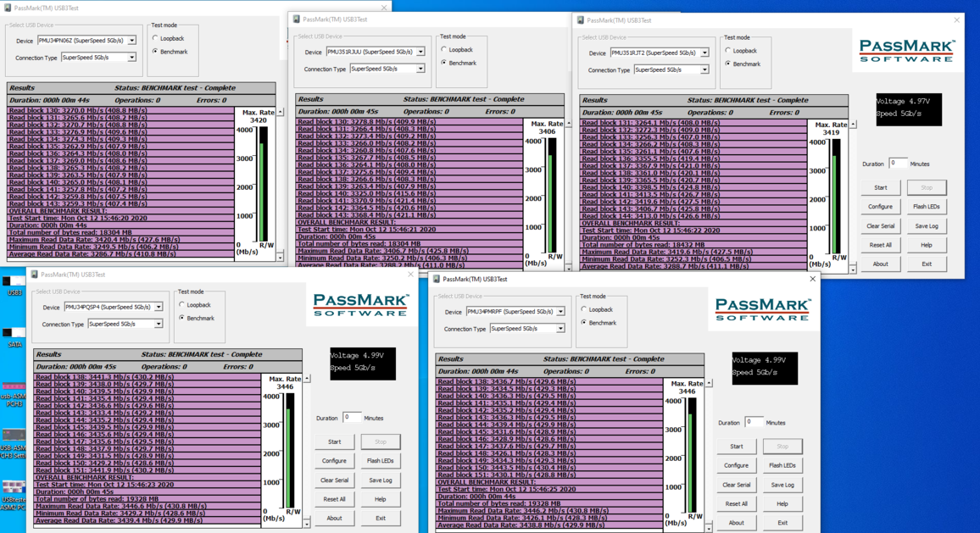Expand Connection Type dropdown in PMU34PN06Z window

[132, 58]
